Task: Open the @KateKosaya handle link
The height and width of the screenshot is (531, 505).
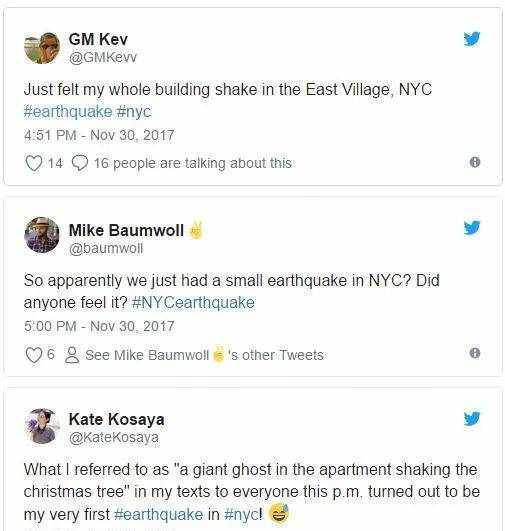Action: [114, 437]
